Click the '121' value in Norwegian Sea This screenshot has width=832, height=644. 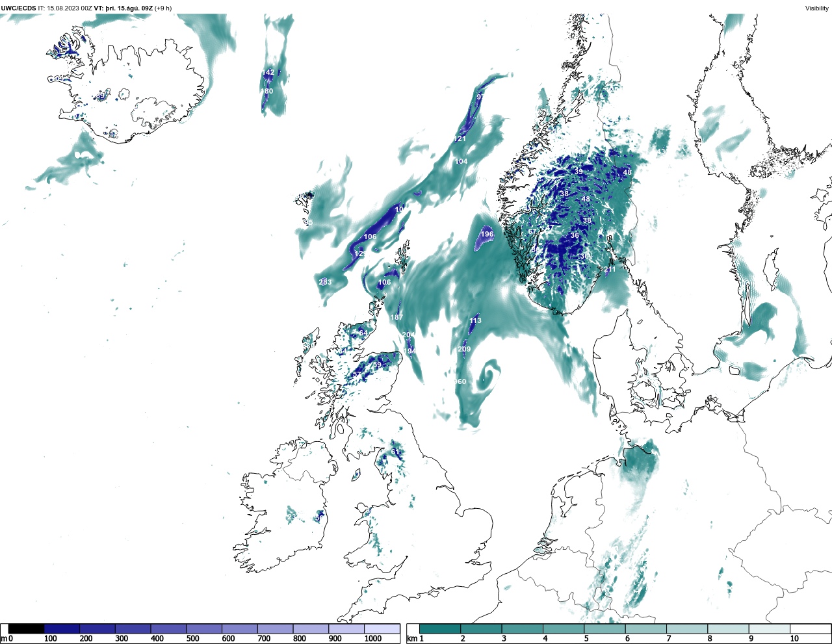pyautogui.click(x=460, y=138)
